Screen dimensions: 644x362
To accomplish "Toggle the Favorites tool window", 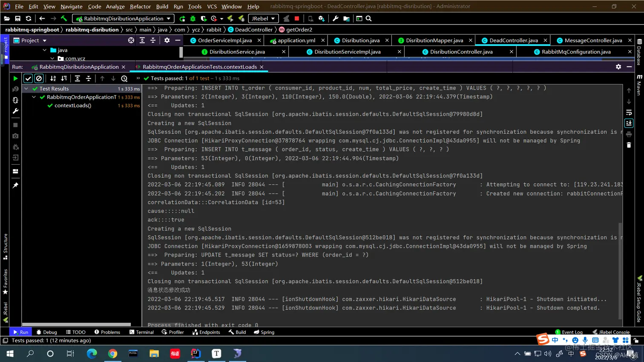I will point(5,282).
